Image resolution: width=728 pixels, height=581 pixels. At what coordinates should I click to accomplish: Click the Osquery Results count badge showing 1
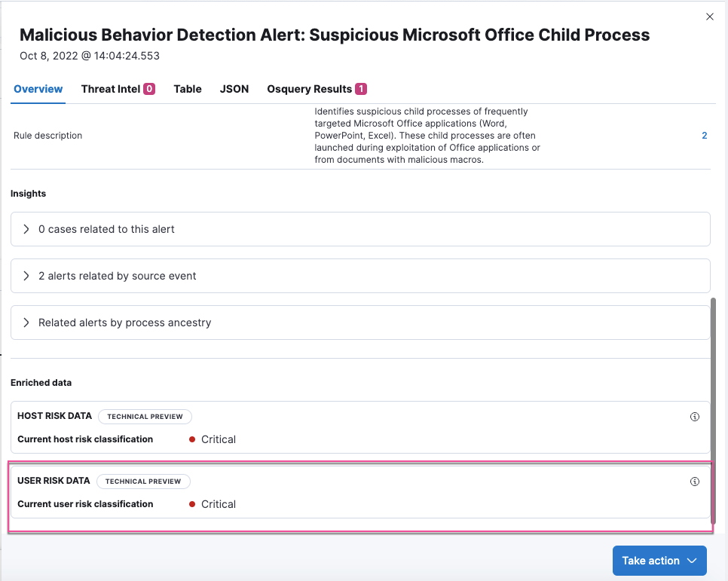[x=360, y=88]
